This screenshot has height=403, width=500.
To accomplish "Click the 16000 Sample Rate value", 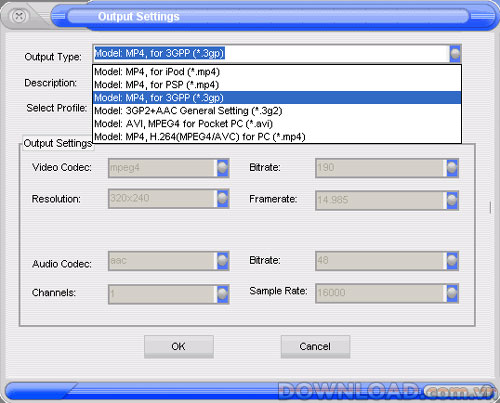I will tap(331, 293).
